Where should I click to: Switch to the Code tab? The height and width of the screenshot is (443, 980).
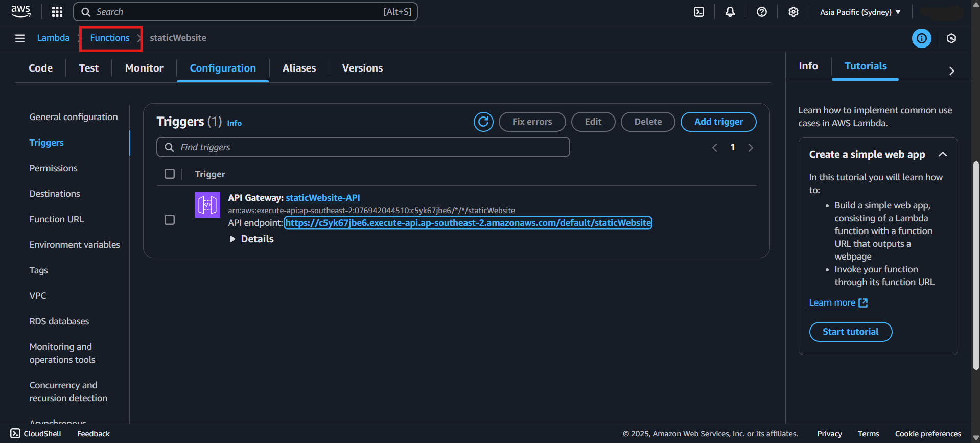coord(41,68)
